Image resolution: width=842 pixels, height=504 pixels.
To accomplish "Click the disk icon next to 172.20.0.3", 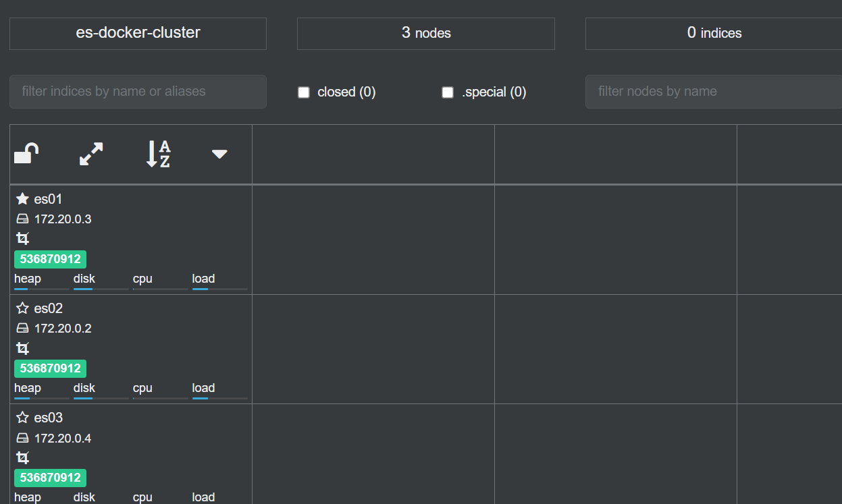I will click(x=22, y=219).
